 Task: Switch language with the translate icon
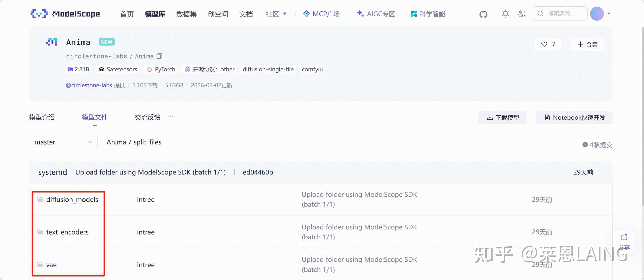coord(522,14)
